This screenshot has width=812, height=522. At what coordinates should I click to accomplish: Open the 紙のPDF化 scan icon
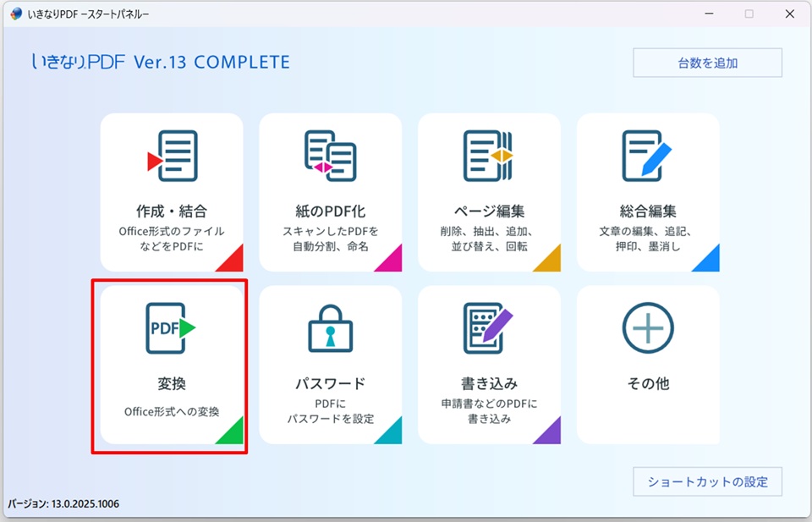pyautogui.click(x=330, y=157)
